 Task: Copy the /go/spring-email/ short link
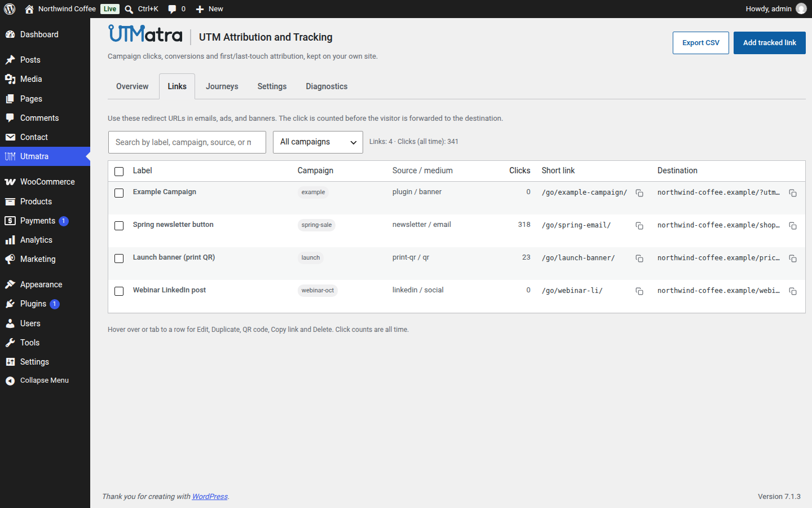[639, 226]
